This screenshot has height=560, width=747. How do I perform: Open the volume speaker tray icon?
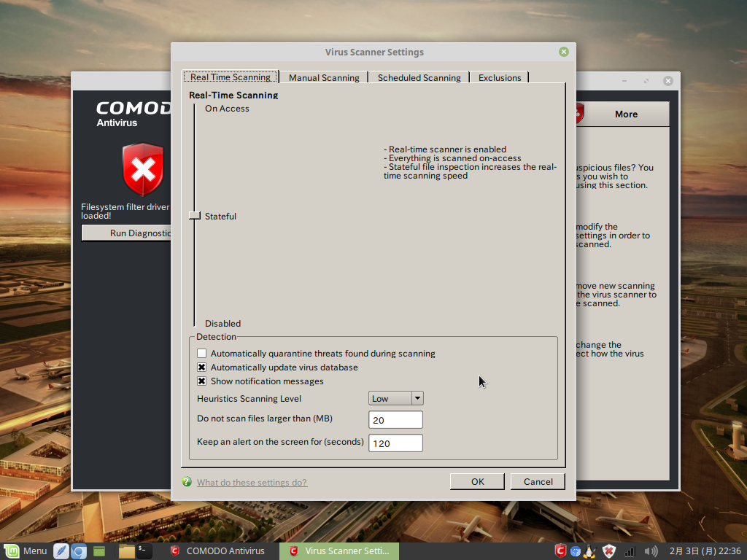[651, 551]
